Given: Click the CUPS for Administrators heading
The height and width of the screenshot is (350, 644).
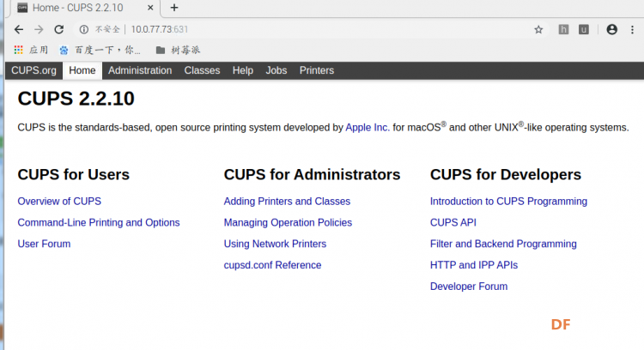Looking at the screenshot, I should pyautogui.click(x=312, y=175).
